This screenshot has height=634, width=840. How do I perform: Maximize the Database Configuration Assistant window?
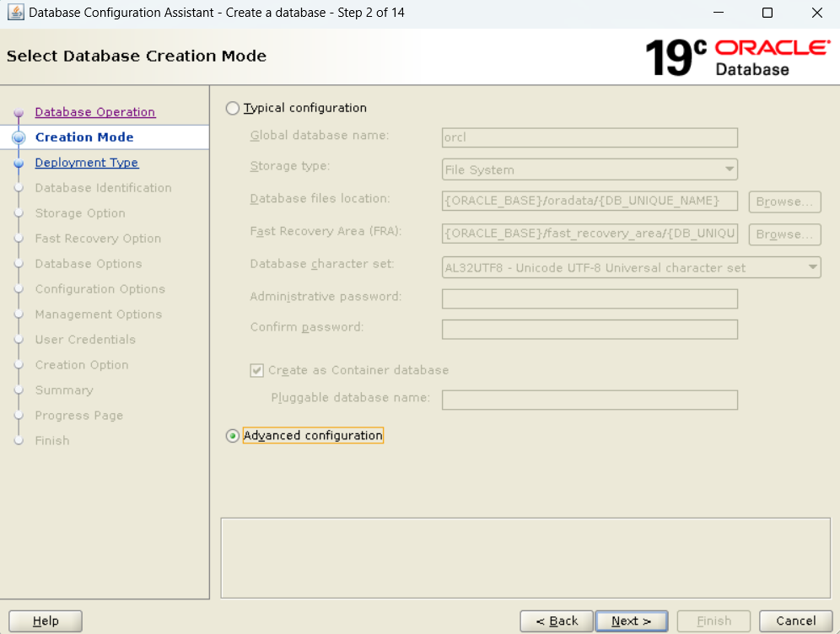coord(767,13)
